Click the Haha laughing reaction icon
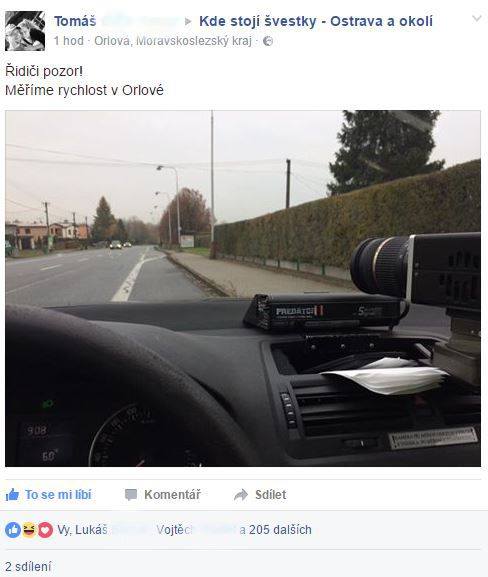Image resolution: width=488 pixels, height=577 pixels. coord(29,530)
